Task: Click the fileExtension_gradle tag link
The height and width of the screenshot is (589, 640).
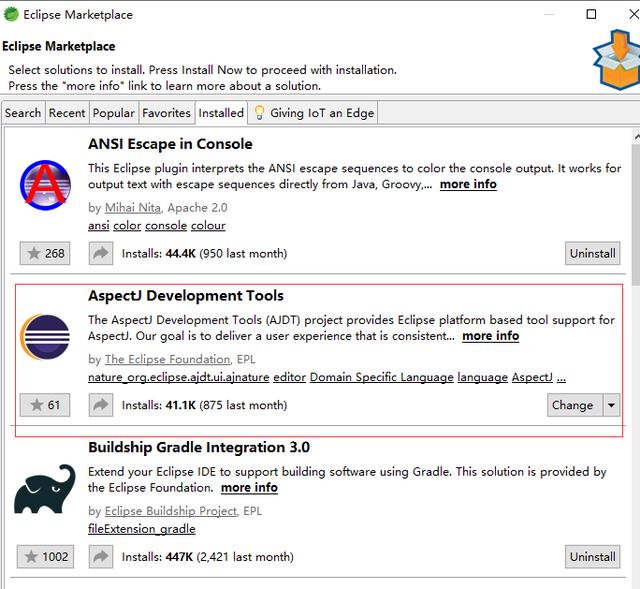Action: [142, 529]
